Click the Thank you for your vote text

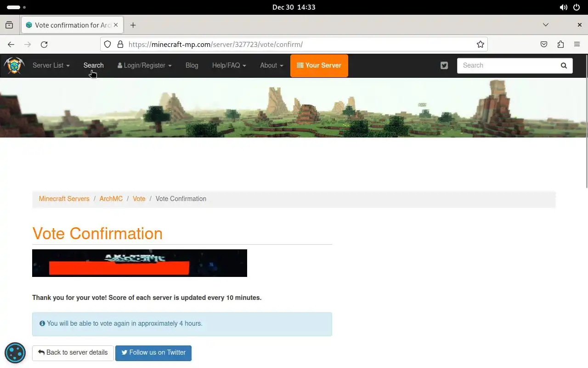pyautogui.click(x=147, y=298)
